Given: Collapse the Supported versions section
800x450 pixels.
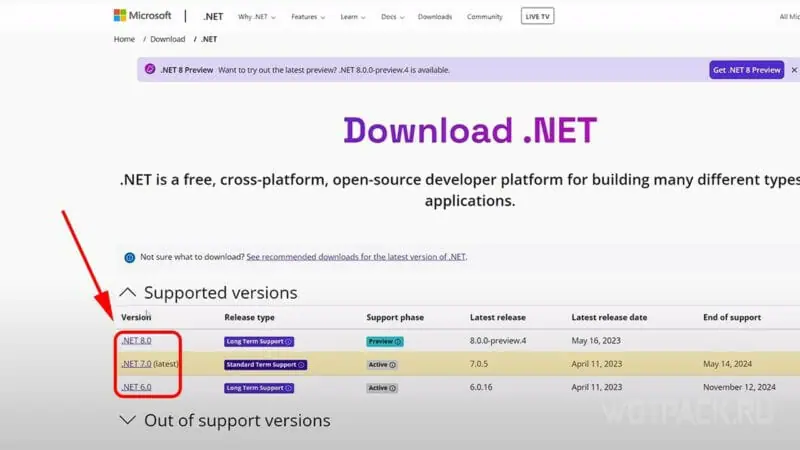Looking at the screenshot, I should [x=128, y=292].
